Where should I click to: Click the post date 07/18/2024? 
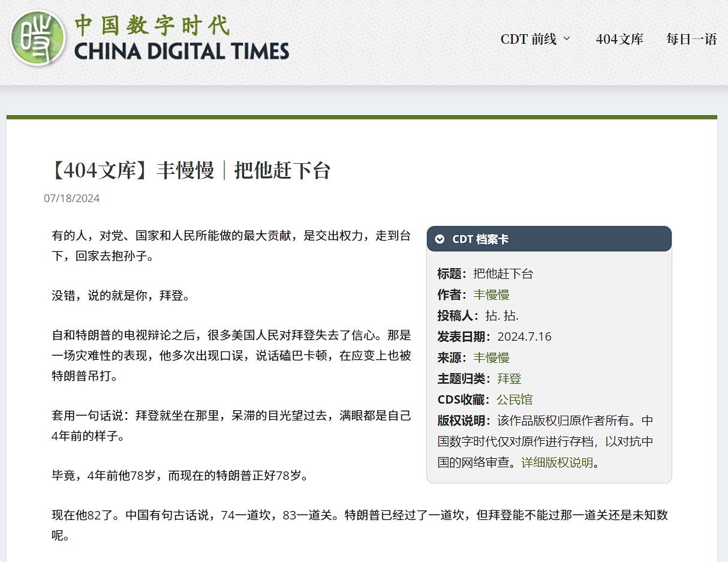pyautogui.click(x=72, y=198)
